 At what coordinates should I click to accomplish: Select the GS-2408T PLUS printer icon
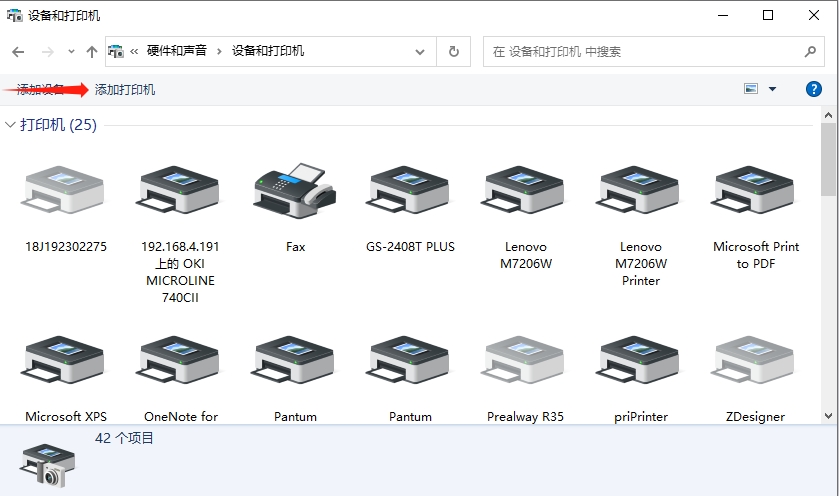click(x=408, y=189)
